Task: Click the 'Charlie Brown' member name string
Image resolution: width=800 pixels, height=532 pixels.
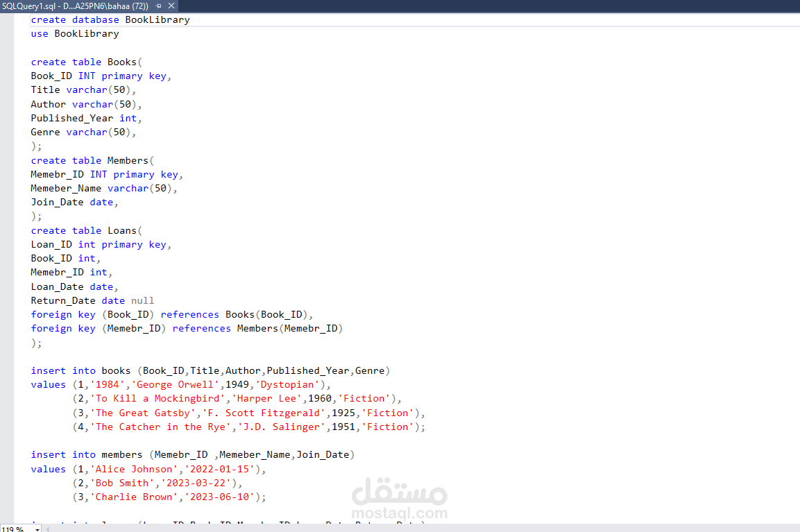Action: tap(134, 497)
